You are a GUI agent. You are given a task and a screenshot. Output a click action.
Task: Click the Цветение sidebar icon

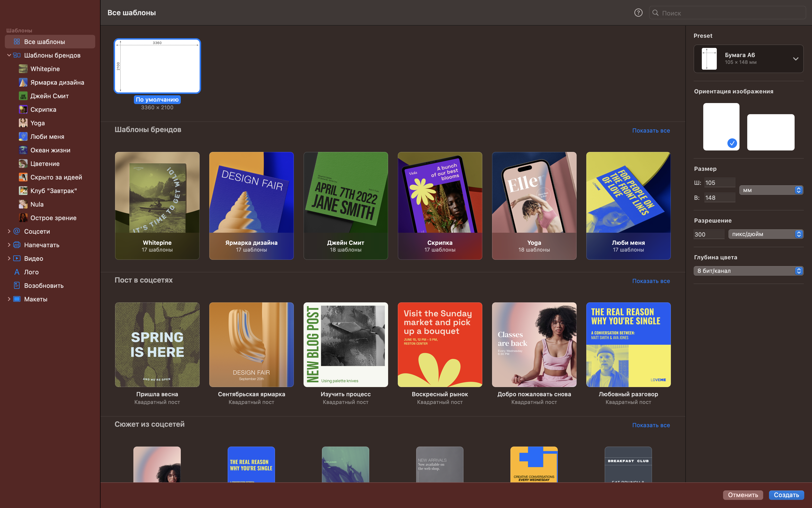(23, 164)
